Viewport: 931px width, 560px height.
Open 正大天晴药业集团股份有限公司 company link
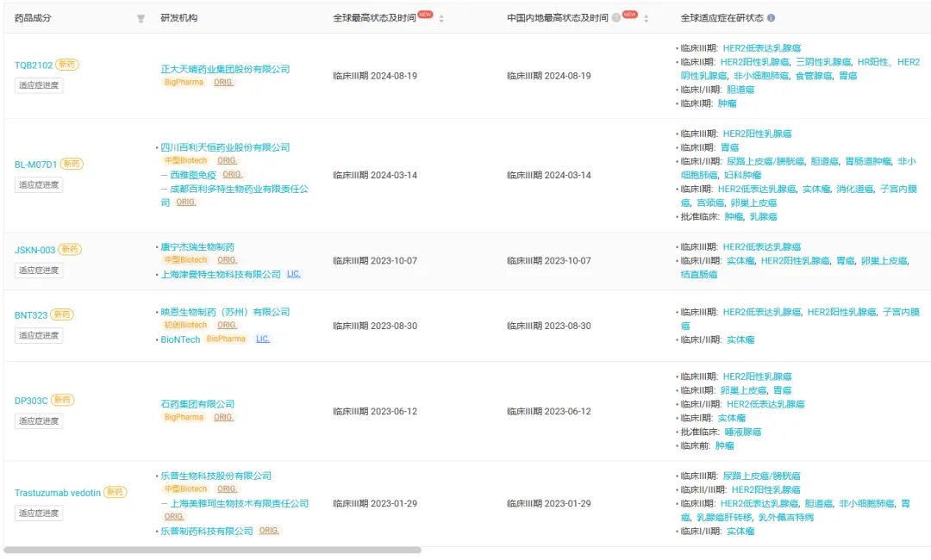click(225, 69)
